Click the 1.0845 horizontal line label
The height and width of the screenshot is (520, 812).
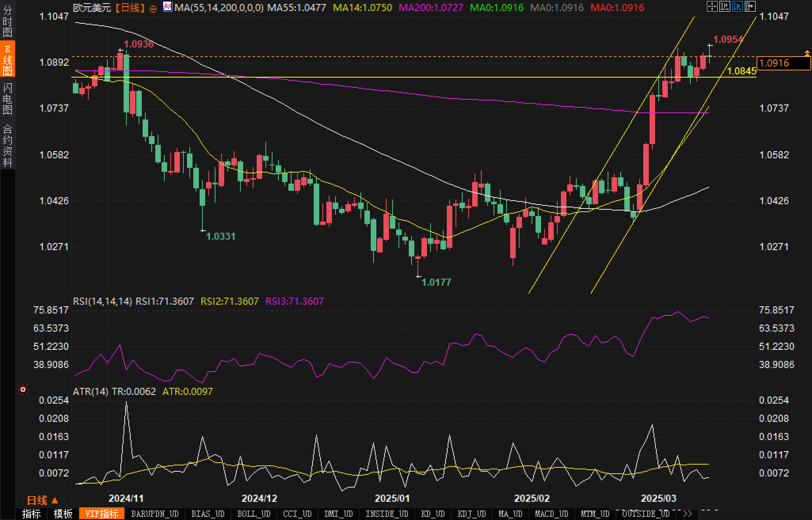point(742,71)
